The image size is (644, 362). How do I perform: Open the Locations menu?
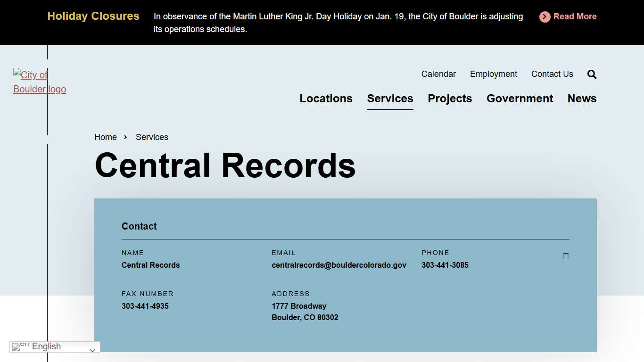coord(326,99)
